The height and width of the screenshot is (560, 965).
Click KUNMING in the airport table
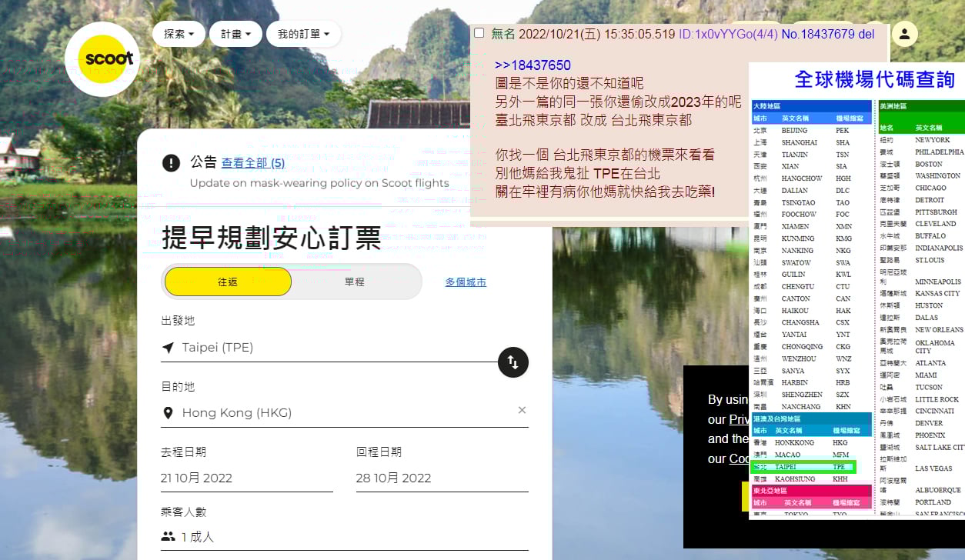click(796, 238)
